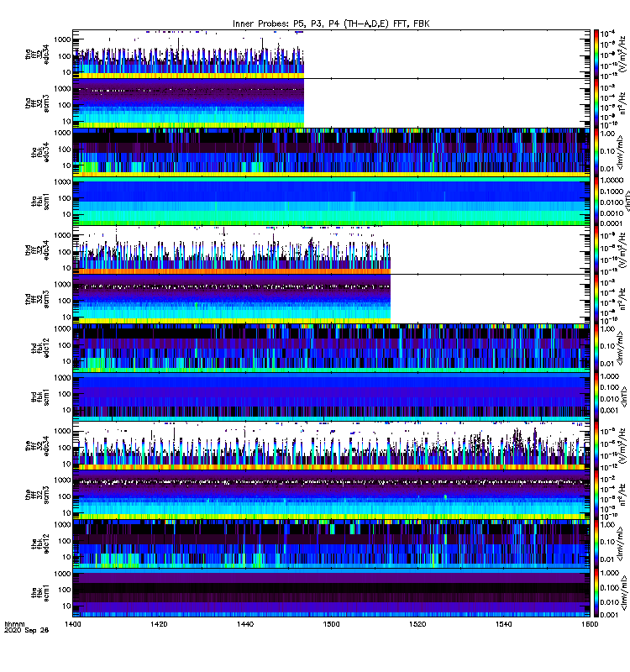Click inside the thd fbk edc12 spectrogram panel
The width and height of the screenshot is (630, 672).
point(331,348)
